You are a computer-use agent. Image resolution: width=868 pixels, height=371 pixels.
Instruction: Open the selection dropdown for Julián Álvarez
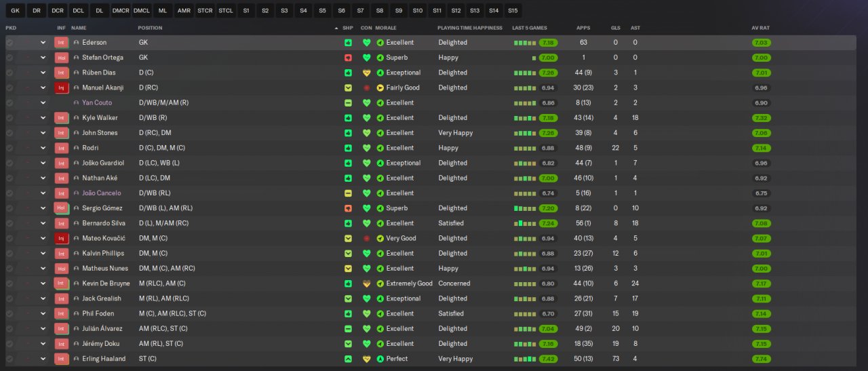click(x=43, y=328)
